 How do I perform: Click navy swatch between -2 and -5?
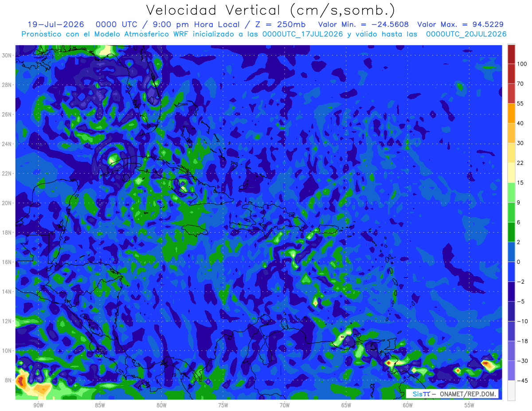tap(511, 292)
